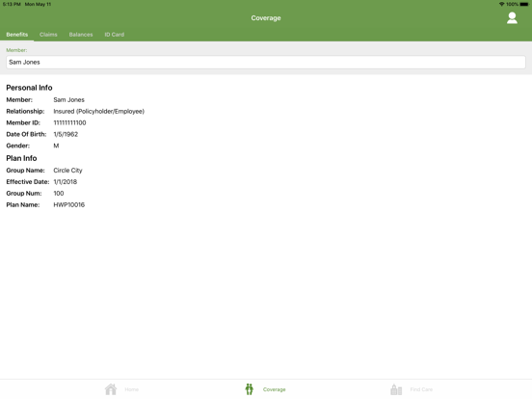
Task: Check the battery status icon
Action: click(524, 4)
